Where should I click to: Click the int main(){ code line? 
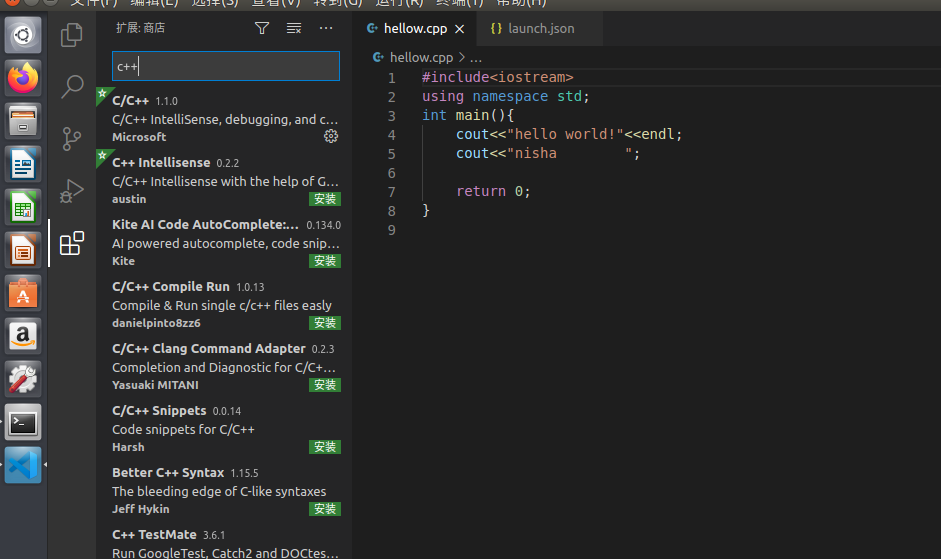click(x=467, y=115)
